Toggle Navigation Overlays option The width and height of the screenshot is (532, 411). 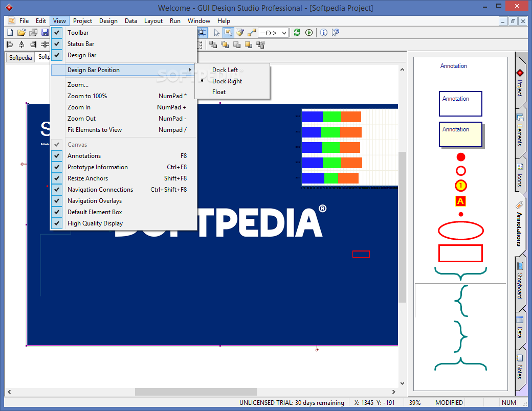pyautogui.click(x=124, y=201)
